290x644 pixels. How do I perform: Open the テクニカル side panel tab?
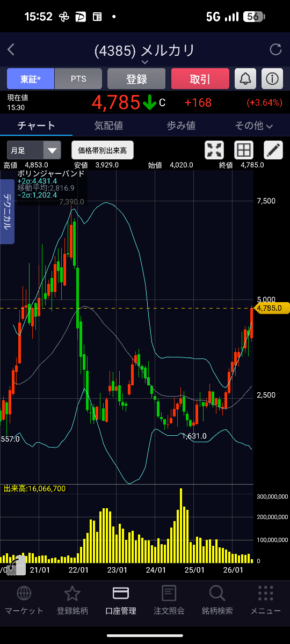(7, 212)
